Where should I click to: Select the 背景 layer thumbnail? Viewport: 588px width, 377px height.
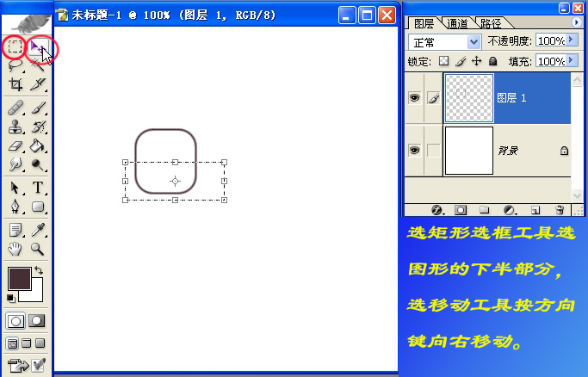pyautogui.click(x=468, y=151)
